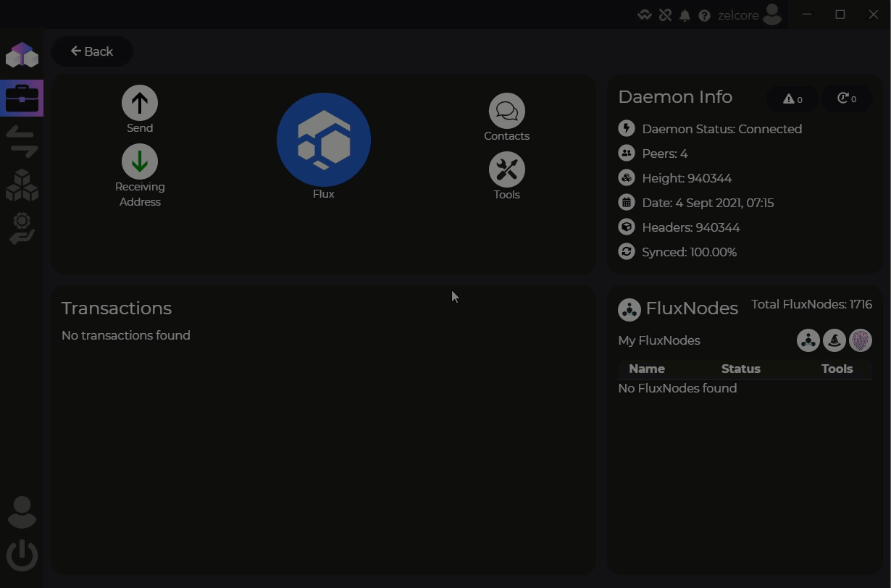Image resolution: width=891 pixels, height=588 pixels.
Task: Open the WalletConnect icon in title bar
Action: point(645,15)
